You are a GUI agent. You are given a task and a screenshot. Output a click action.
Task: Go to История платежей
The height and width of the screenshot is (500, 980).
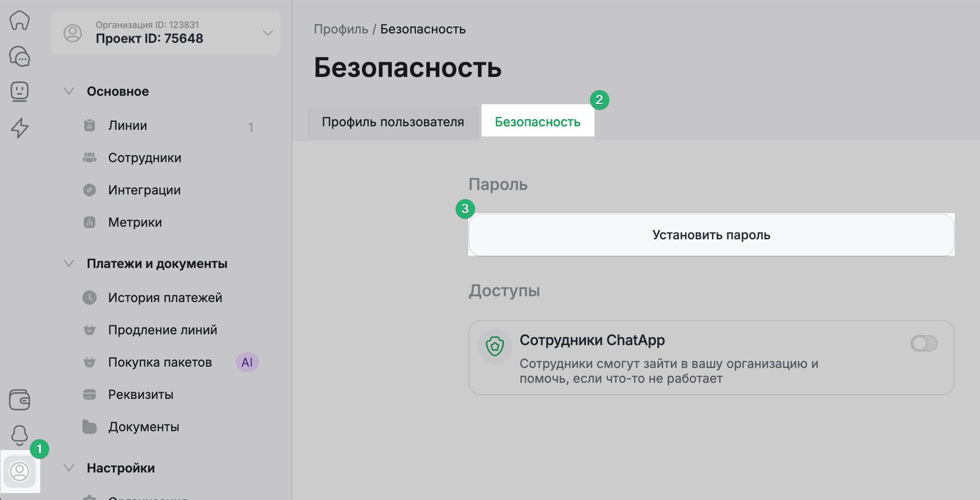[x=165, y=298]
